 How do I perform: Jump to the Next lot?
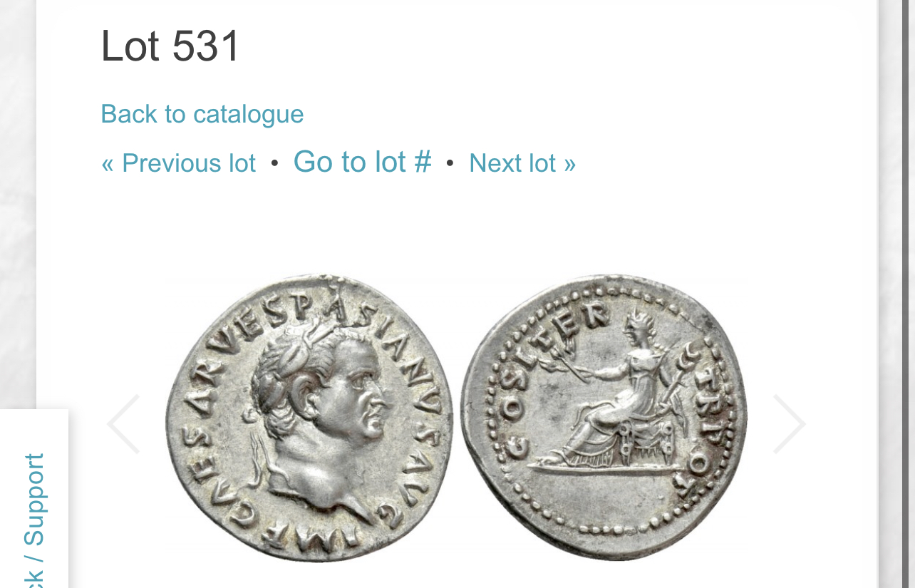pyautogui.click(x=522, y=163)
